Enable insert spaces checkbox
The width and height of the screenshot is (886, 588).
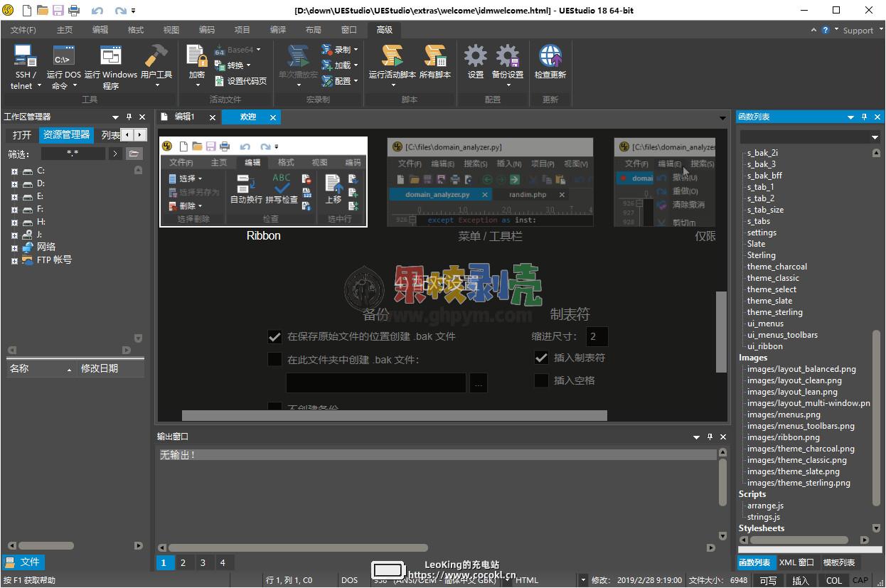pyautogui.click(x=541, y=380)
